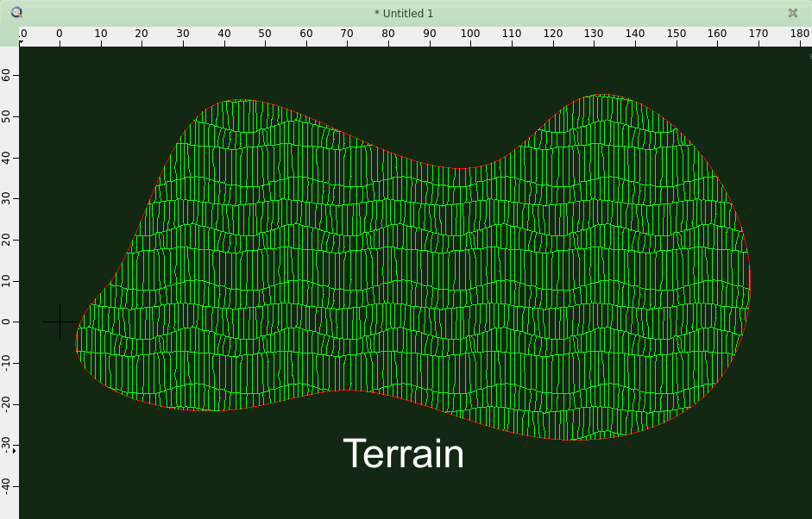Viewport: 812px width, 519px height.
Task: Click the origin crosshair marker on the canvas
Action: tap(60, 322)
